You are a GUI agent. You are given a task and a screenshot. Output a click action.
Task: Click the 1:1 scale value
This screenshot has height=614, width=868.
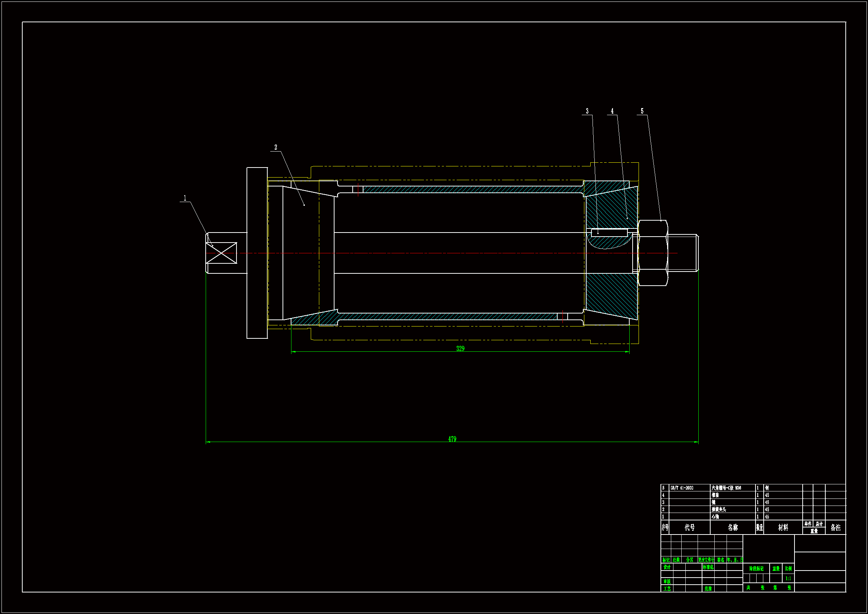pos(788,578)
